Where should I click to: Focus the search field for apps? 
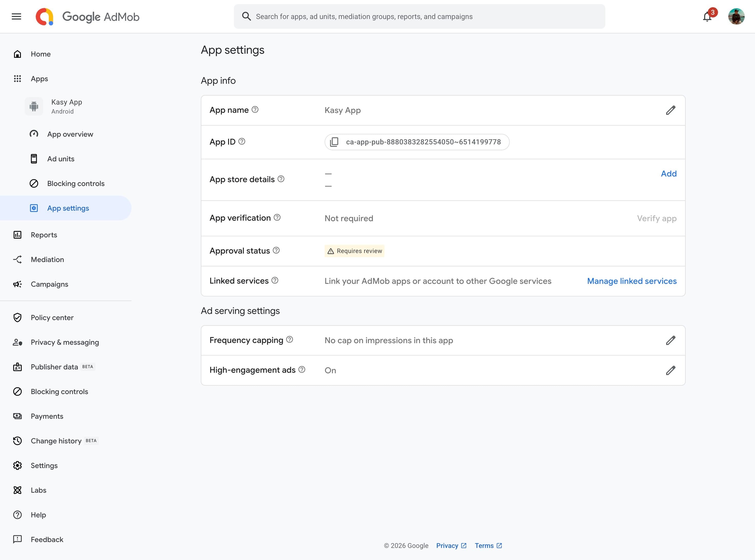click(x=419, y=17)
